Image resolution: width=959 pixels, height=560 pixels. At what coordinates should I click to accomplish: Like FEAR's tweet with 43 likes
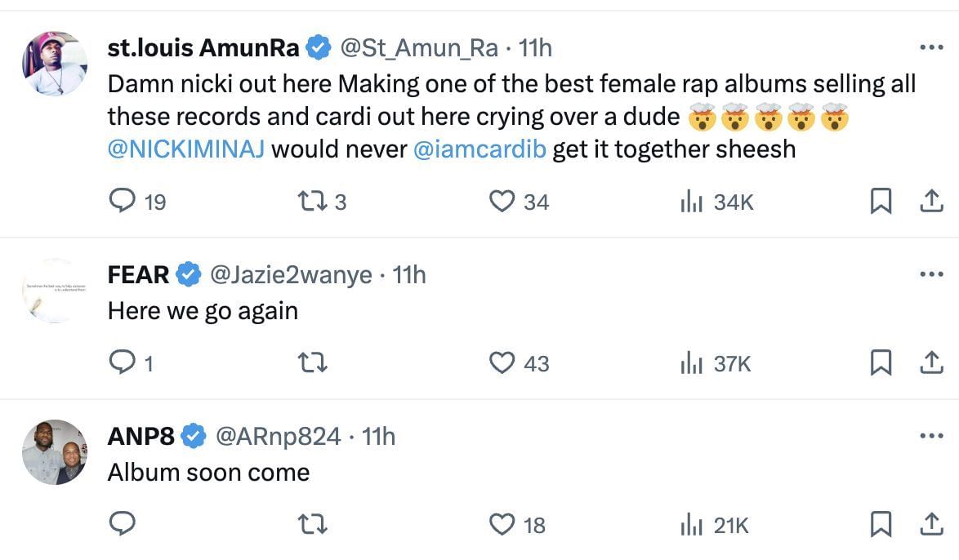point(501,362)
